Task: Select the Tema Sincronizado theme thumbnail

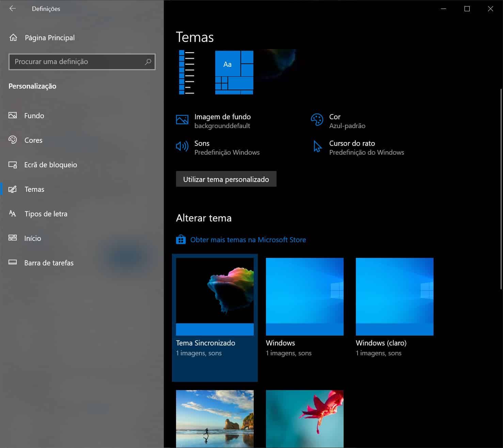Action: [x=215, y=297]
